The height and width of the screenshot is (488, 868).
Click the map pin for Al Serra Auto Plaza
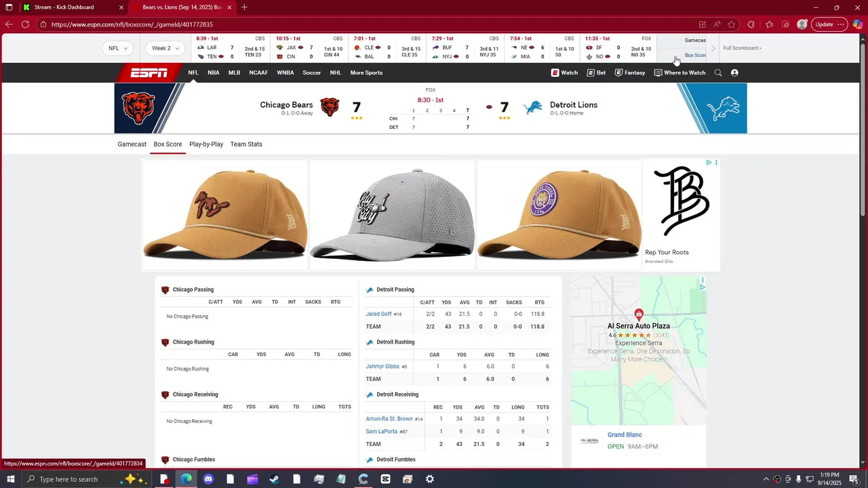[x=639, y=314]
